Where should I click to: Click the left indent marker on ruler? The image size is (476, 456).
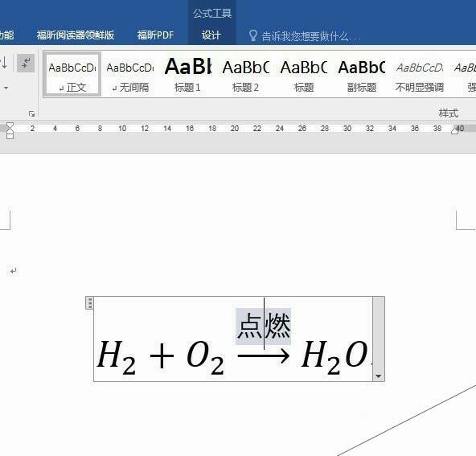(x=10, y=135)
